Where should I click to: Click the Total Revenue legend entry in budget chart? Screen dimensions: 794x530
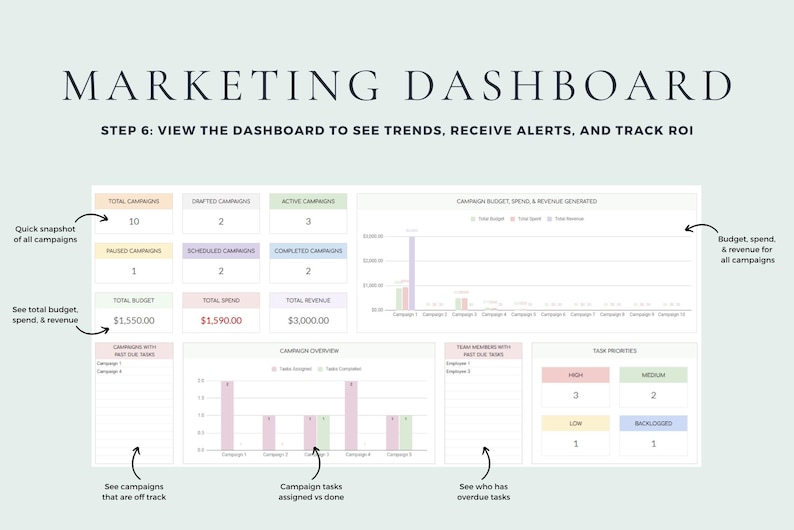pyautogui.click(x=566, y=219)
